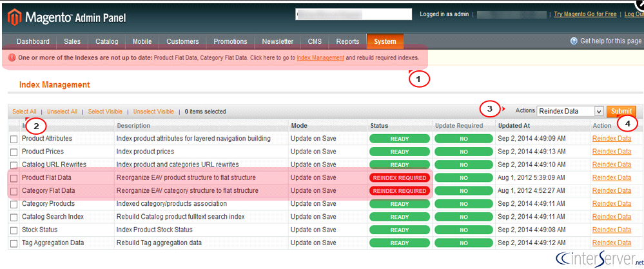The image size is (644, 269).
Task: Click the Select Visible link
Action: 105,112
